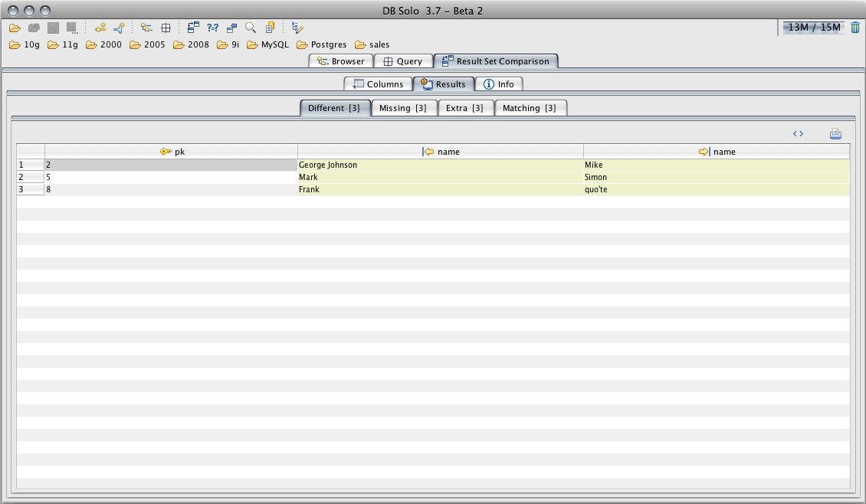Click the result set comparison toolbar icon

193,28
